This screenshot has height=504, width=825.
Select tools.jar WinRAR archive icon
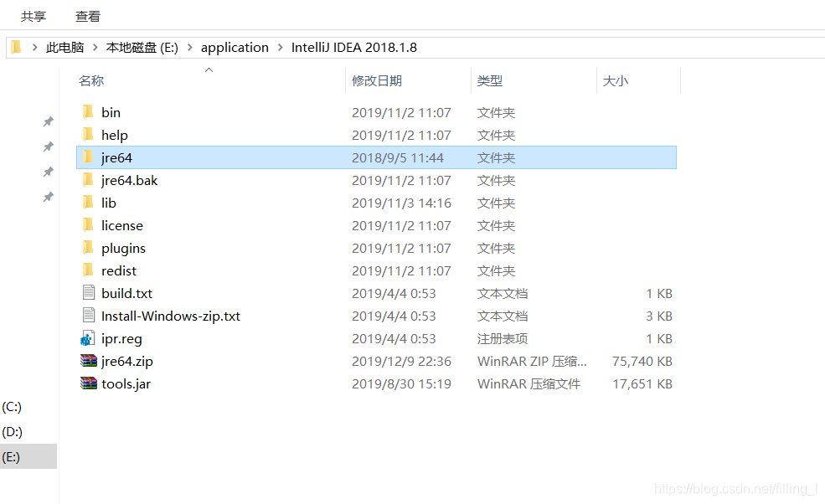coord(89,383)
